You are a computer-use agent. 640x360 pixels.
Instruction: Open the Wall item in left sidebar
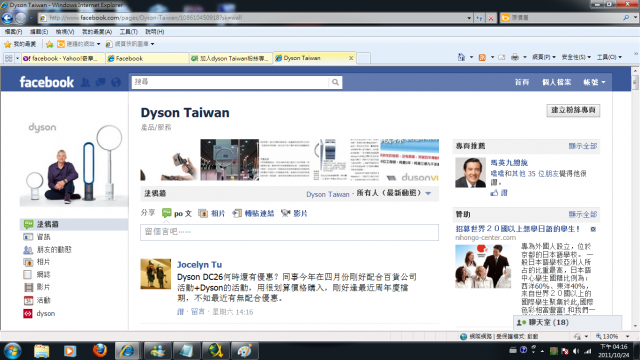[x=74, y=224]
